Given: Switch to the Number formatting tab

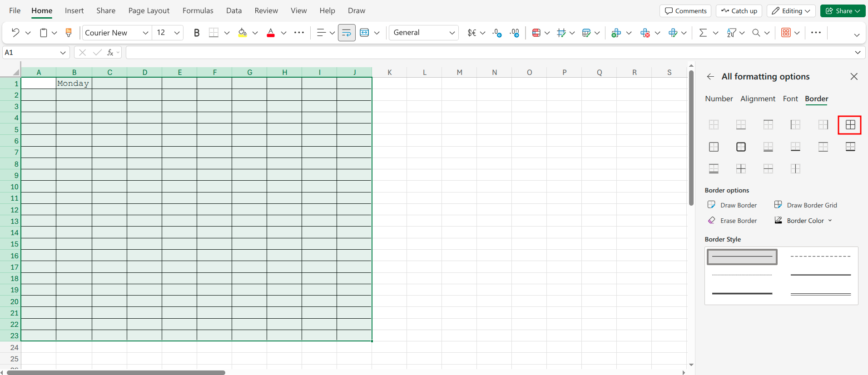Looking at the screenshot, I should [x=719, y=99].
